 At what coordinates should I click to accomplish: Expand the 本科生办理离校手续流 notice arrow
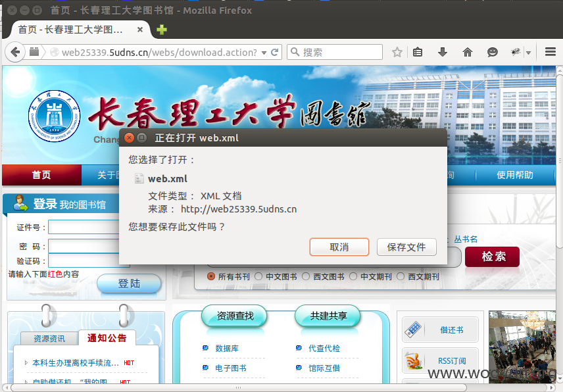(26, 363)
